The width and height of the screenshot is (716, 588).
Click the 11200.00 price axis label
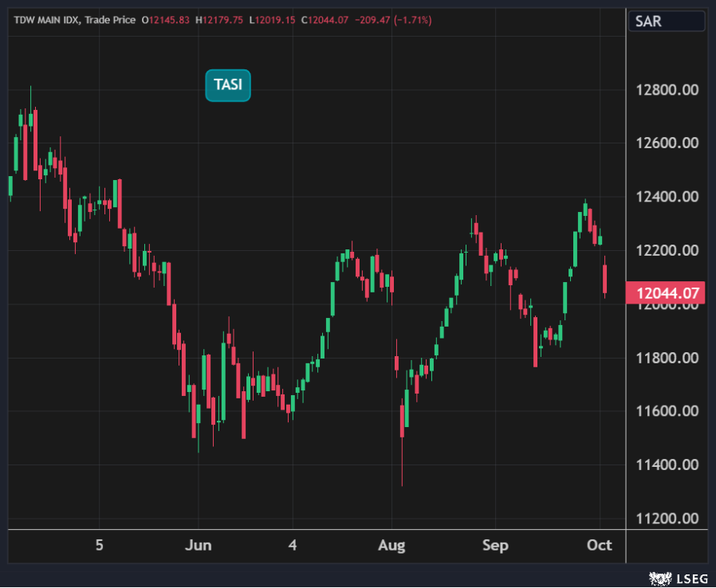[667, 519]
